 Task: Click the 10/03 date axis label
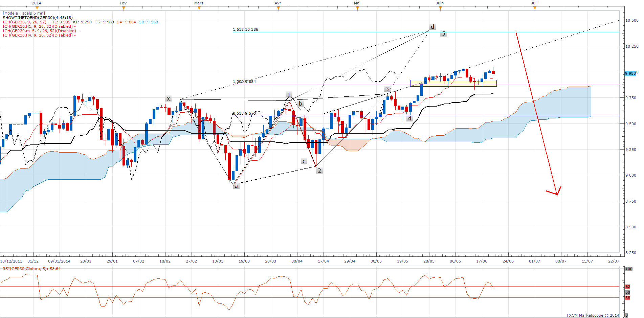click(218, 261)
